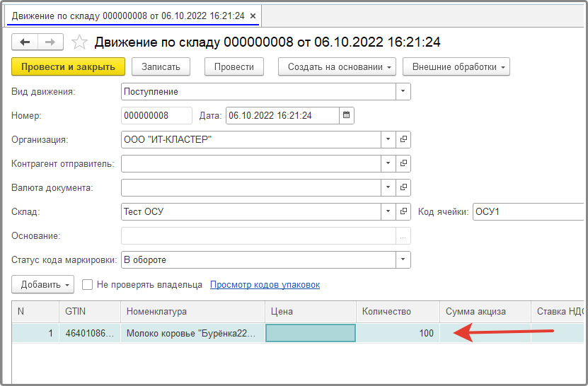Viewport: 588px width, 386px height.
Task: Click the Вид движения field Поступление
Action: (x=258, y=91)
